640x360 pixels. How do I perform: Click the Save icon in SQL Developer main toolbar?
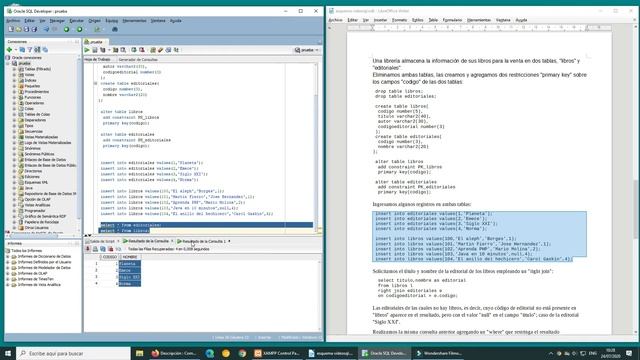point(27,29)
